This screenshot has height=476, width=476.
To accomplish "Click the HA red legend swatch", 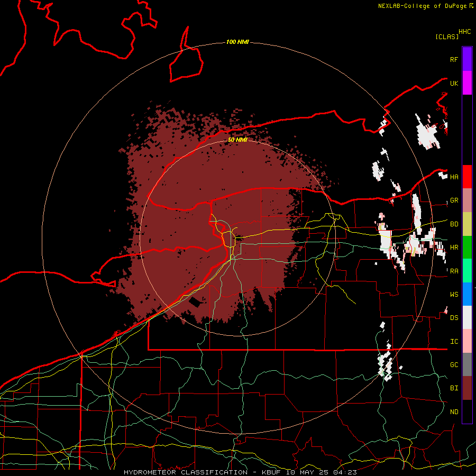I will (x=467, y=177).
